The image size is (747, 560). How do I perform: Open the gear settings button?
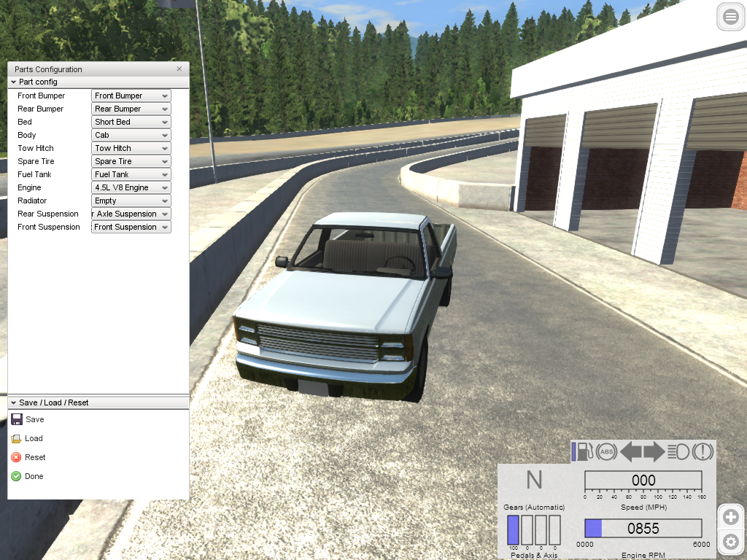731,542
